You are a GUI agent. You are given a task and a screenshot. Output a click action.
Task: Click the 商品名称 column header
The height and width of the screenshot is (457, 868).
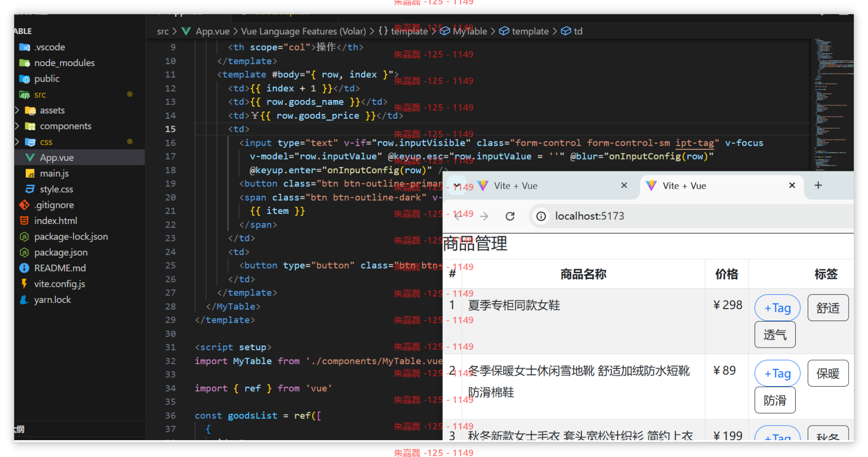point(583,274)
